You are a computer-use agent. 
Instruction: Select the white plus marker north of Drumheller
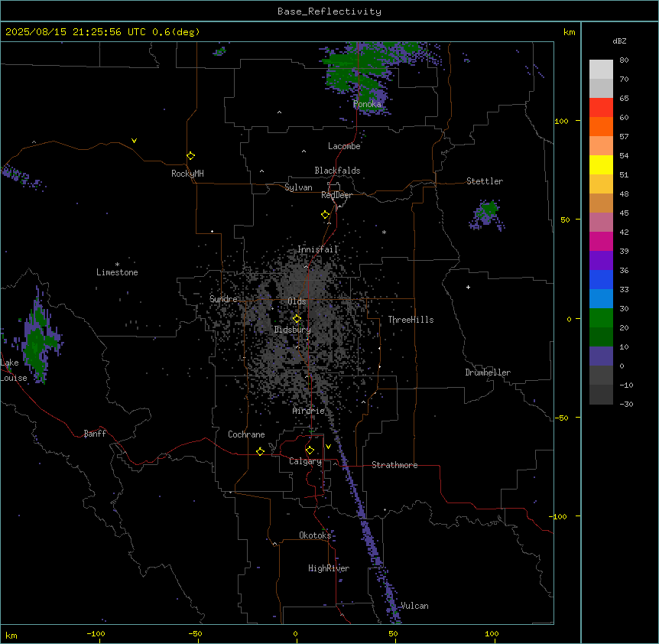468,287
